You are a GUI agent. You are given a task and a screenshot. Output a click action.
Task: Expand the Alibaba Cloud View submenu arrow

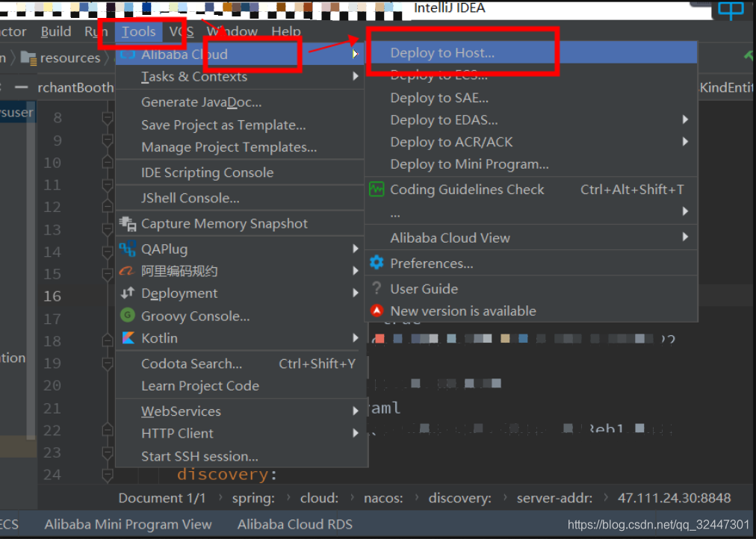pos(685,237)
